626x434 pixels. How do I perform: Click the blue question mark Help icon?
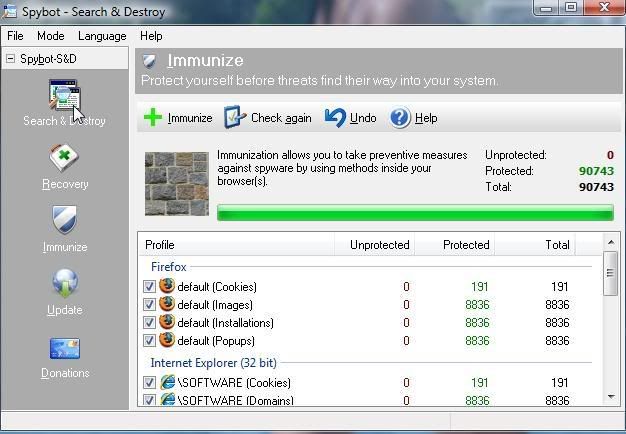coord(400,118)
